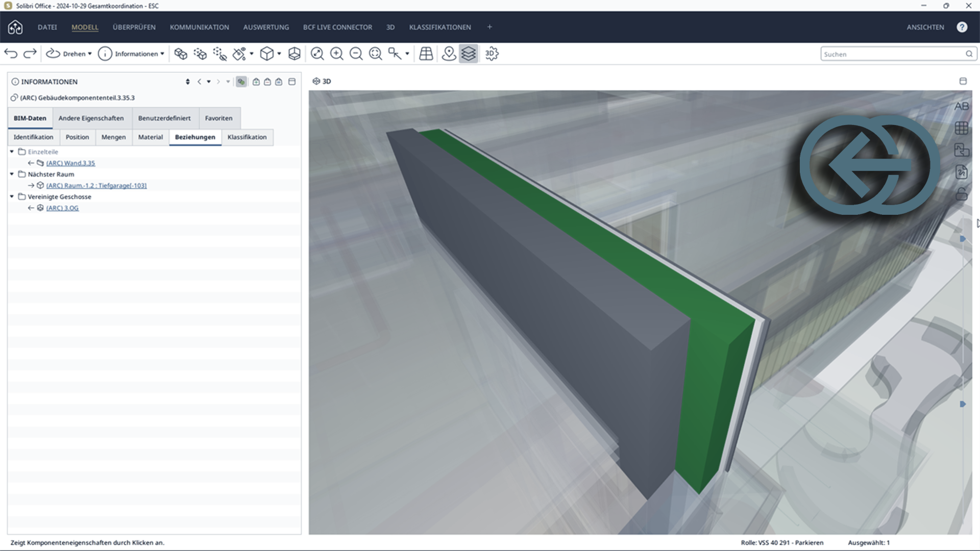Activate the Informationen tool button

(x=128, y=54)
